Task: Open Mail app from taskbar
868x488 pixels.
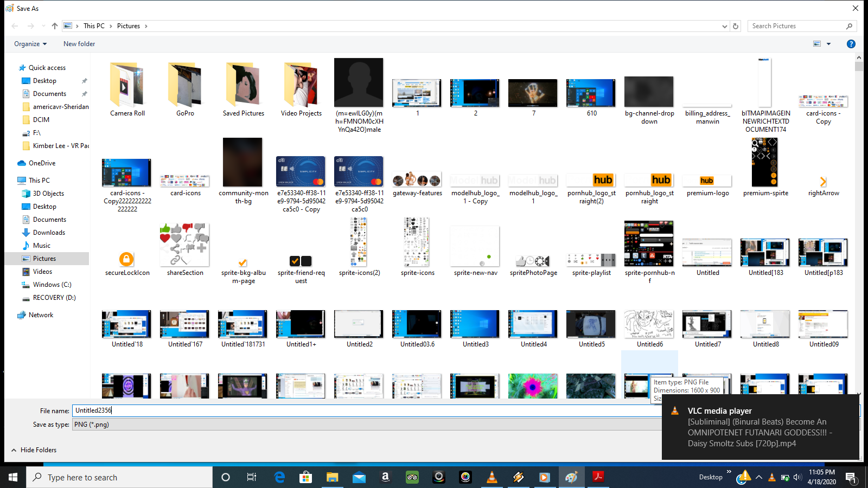Action: [x=359, y=477]
